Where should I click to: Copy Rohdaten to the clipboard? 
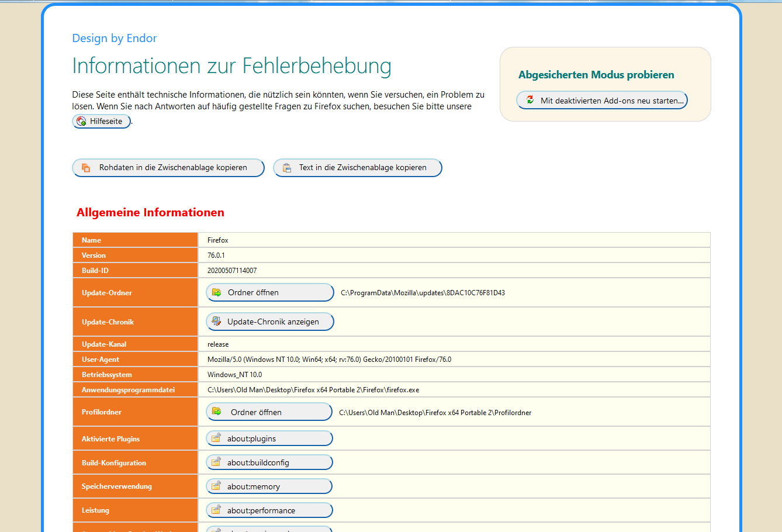pyautogui.click(x=173, y=168)
